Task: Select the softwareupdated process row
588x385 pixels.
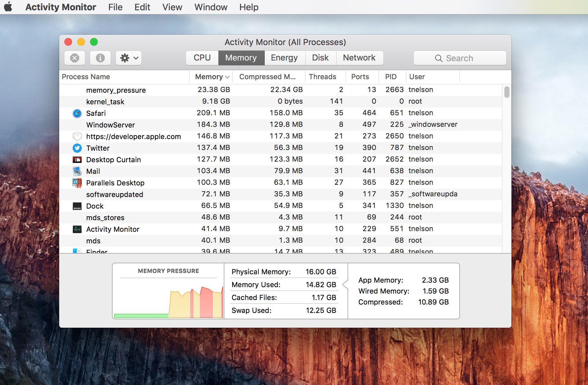Action: [280, 194]
